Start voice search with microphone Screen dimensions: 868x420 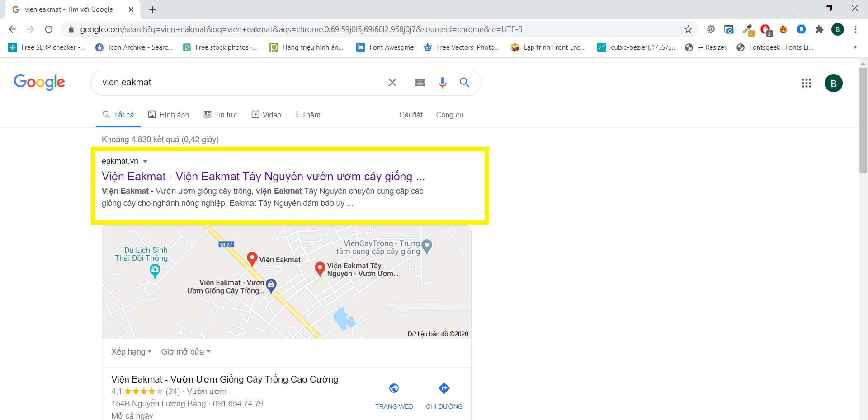coord(443,82)
